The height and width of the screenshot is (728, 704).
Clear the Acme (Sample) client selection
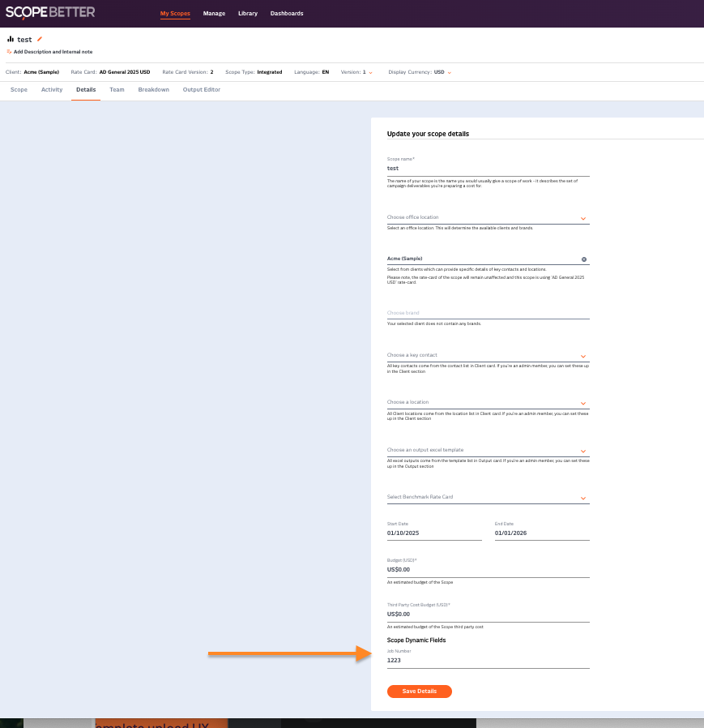click(x=584, y=259)
